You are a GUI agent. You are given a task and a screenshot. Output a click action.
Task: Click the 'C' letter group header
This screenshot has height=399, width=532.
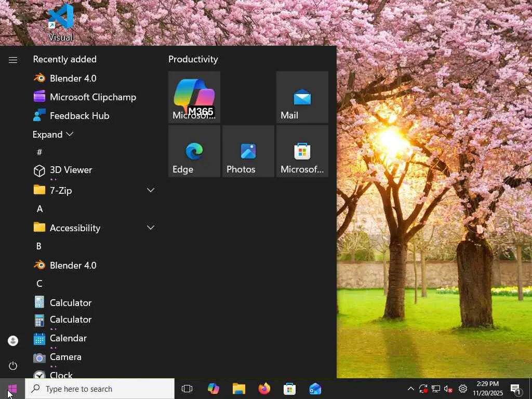click(x=39, y=284)
